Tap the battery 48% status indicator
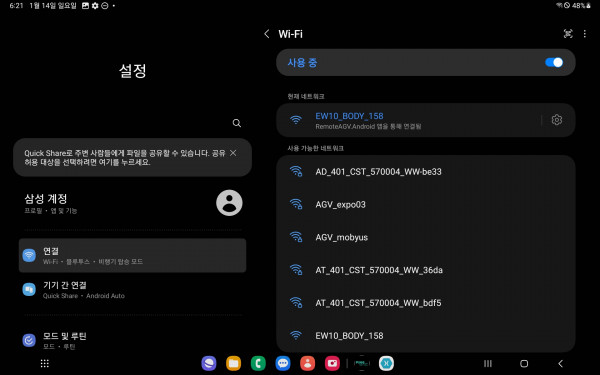The image size is (600, 375). click(x=581, y=6)
